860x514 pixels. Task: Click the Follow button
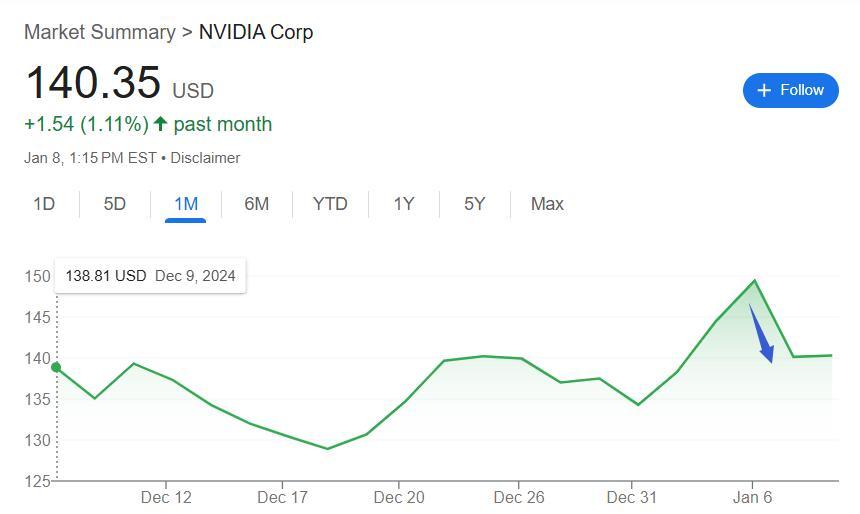790,90
